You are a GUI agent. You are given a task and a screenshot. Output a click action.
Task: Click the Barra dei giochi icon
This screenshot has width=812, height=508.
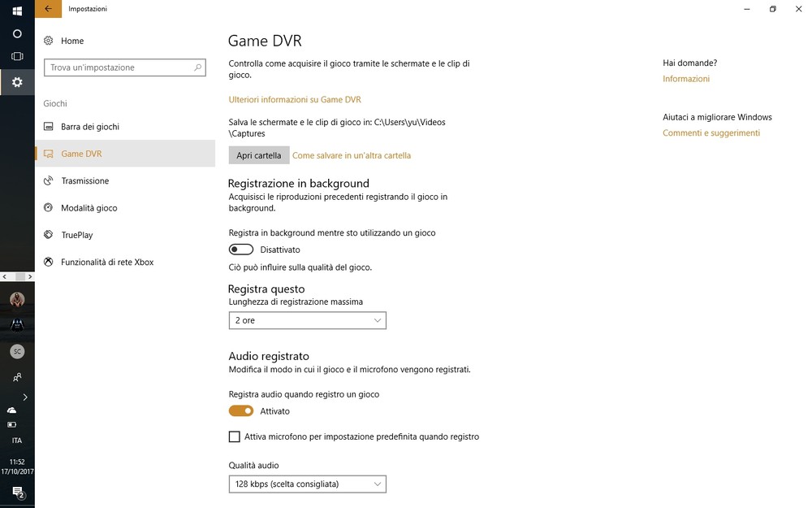click(x=49, y=127)
